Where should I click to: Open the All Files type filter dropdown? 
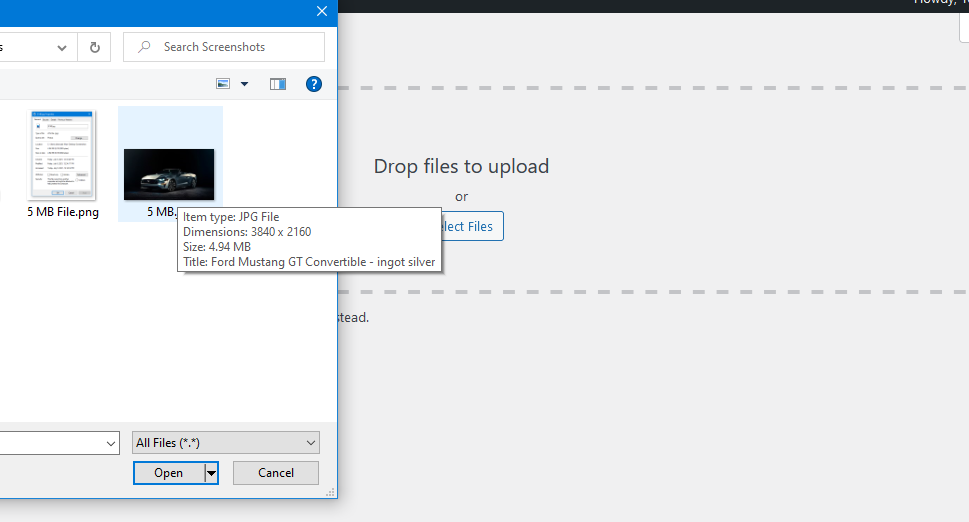[x=226, y=442]
